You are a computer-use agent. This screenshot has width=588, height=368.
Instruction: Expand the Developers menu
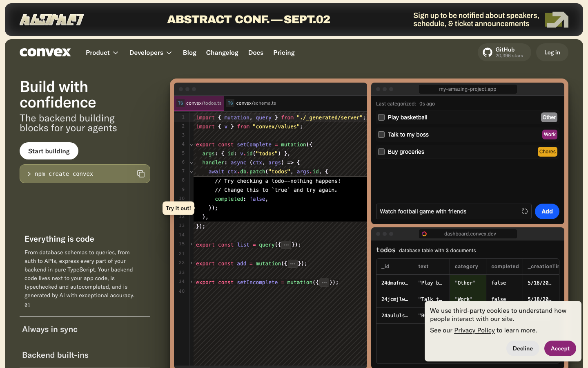151,53
